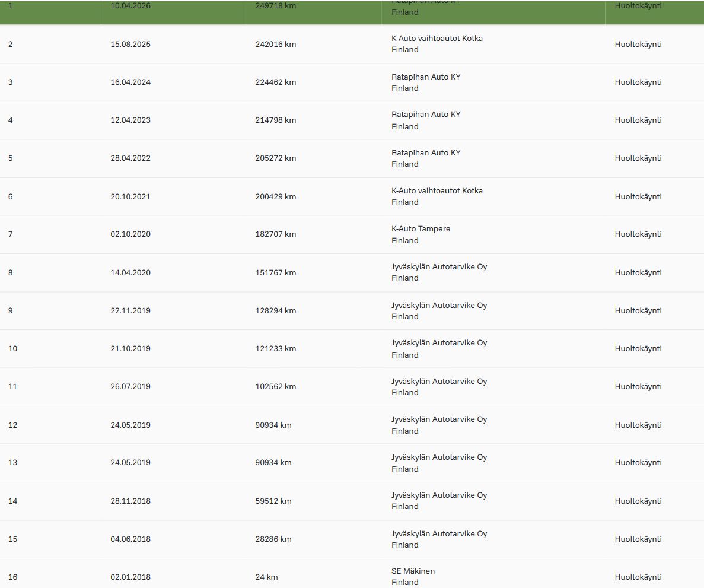704x588 pixels.
Task: Click the 200429 km reading
Action: click(276, 196)
